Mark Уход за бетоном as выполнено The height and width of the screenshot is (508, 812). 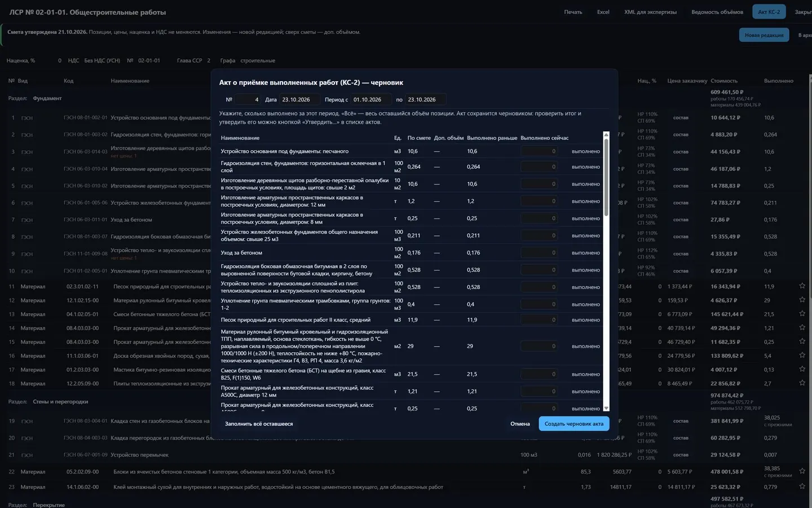coord(585,253)
